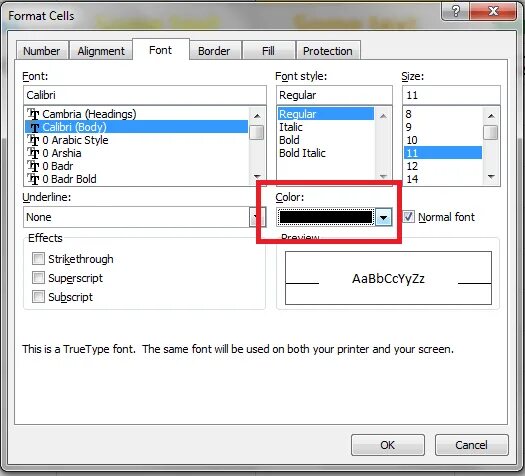525x476 pixels.
Task: Select the Font tab
Action: tap(160, 50)
